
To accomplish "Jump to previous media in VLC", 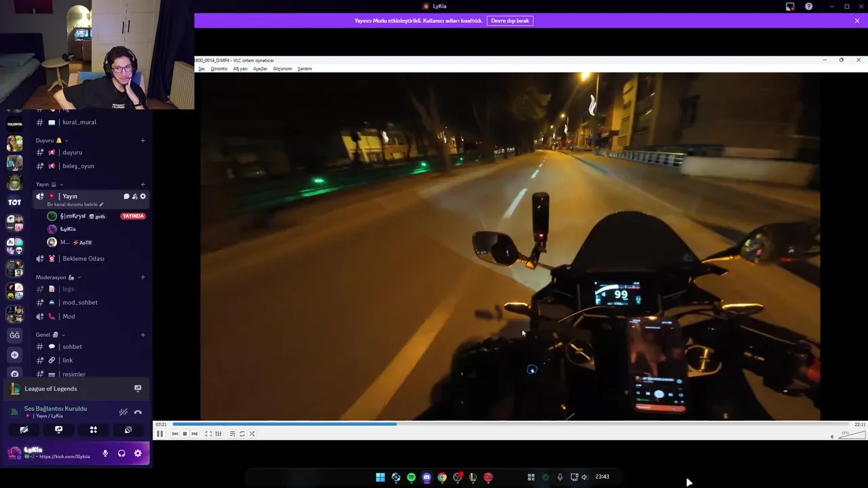I will click(x=175, y=434).
